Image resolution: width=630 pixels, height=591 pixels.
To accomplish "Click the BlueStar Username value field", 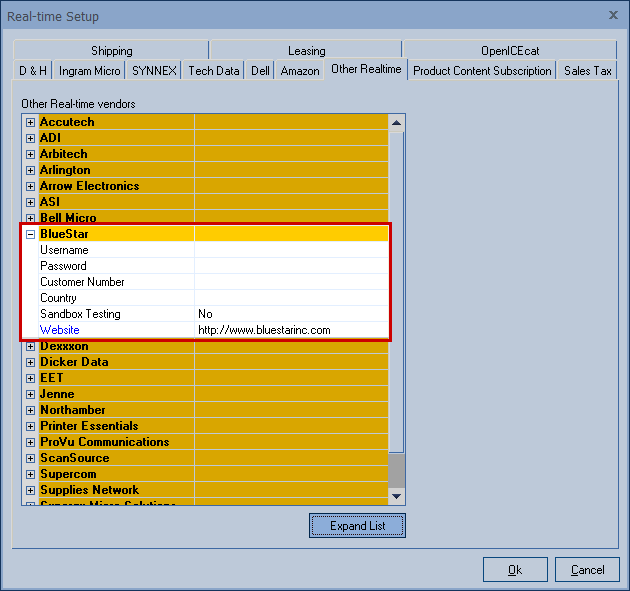I will click(291, 250).
